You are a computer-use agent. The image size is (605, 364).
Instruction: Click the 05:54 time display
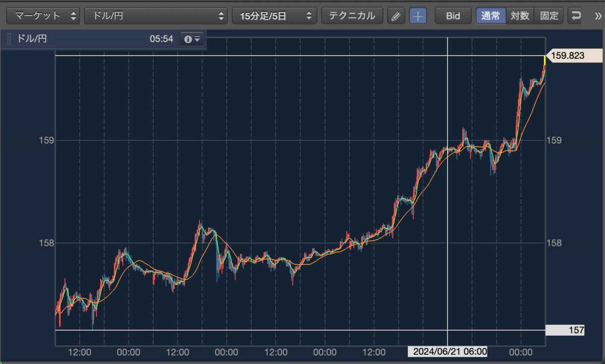click(x=161, y=39)
